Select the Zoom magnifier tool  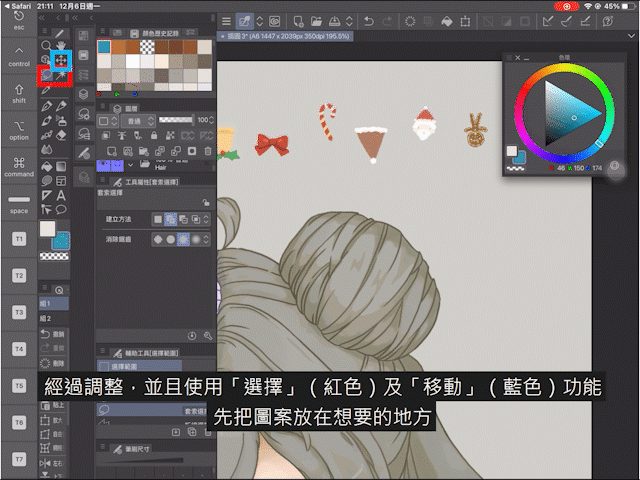pyautogui.click(x=47, y=45)
